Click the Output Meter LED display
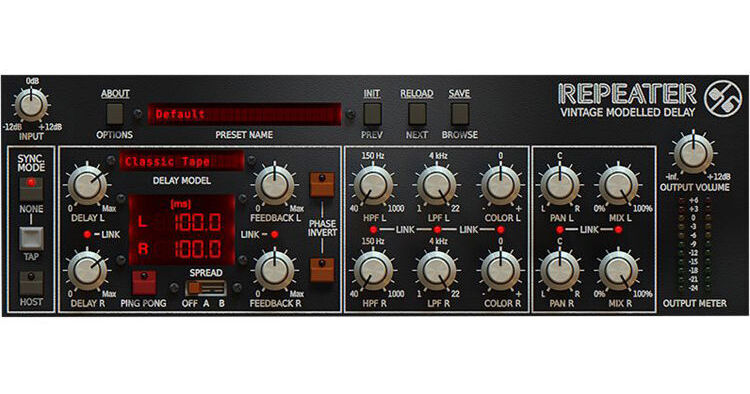 point(694,244)
